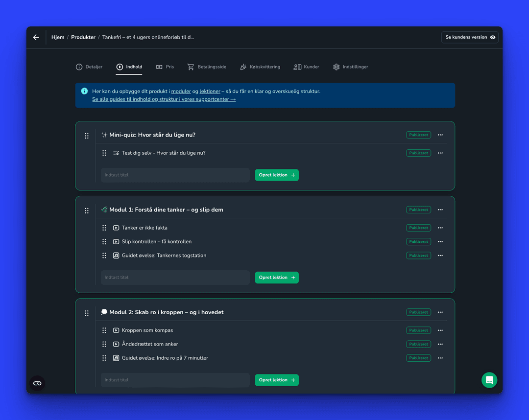Click the drag handle for Modul 1
The width and height of the screenshot is (529, 420).
[87, 210]
